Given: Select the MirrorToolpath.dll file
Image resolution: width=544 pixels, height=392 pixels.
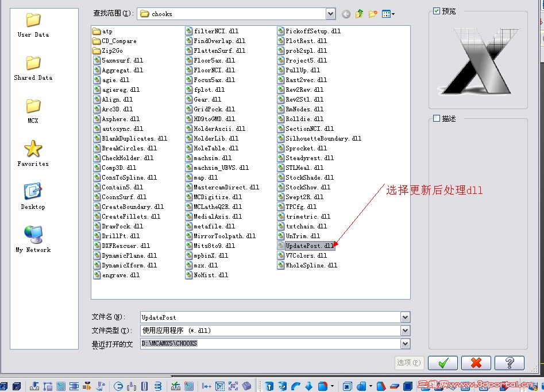Looking at the screenshot, I should 221,236.
